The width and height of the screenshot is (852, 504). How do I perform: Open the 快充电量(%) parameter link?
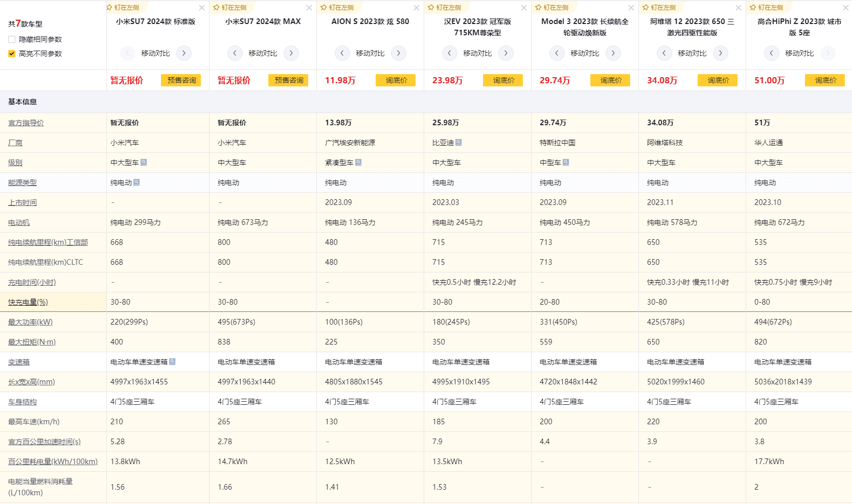click(x=28, y=302)
